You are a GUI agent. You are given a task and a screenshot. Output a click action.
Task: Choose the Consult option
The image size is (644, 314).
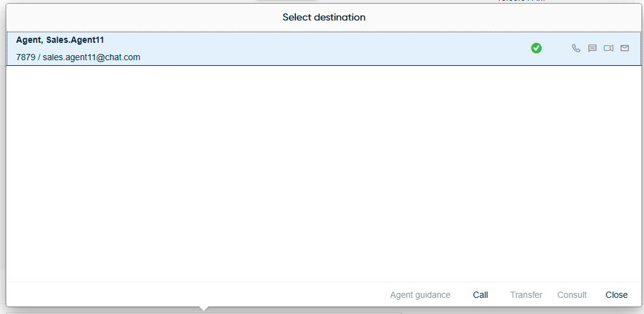click(x=571, y=295)
